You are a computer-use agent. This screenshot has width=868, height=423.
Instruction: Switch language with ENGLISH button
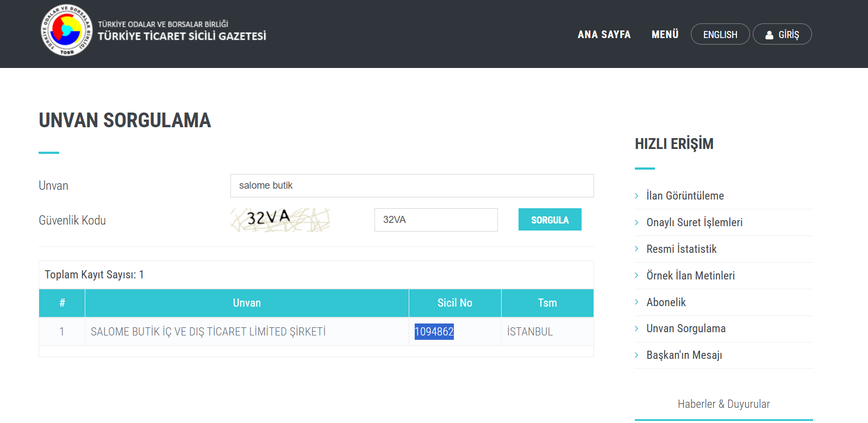(x=720, y=35)
